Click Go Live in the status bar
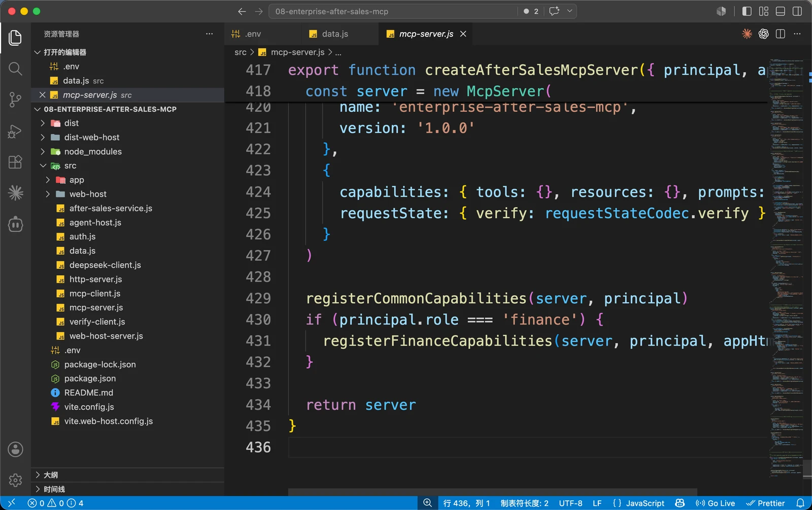Screen dimensions: 812x510 715,503
